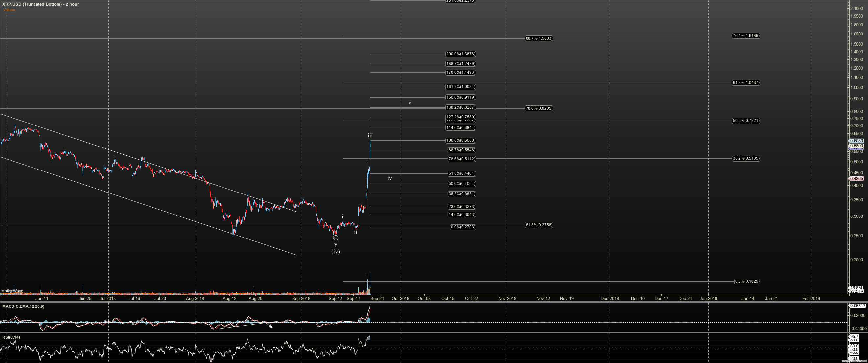The height and width of the screenshot is (363, 868).
Task: Click the XRP/USD 2 hour chart title
Action: [40, 4]
